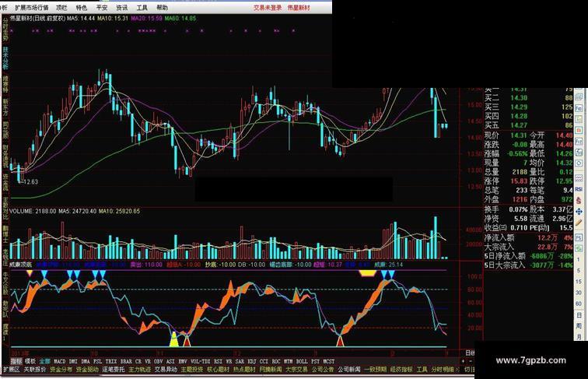The height and width of the screenshot is (379, 588).
Task: Click the 净流入额 row label
Action: point(499,237)
